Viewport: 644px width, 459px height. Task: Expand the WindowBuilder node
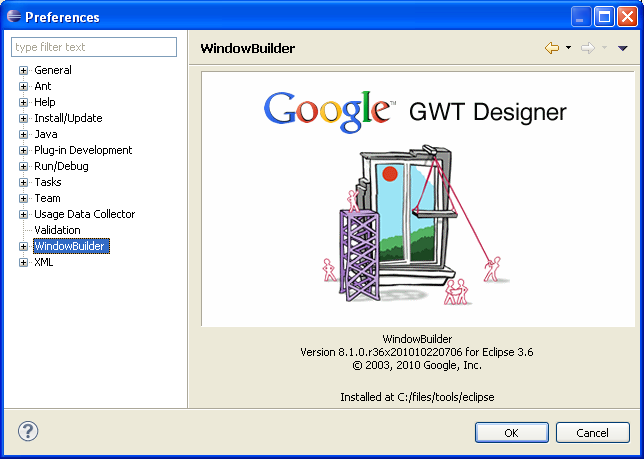coord(23,246)
